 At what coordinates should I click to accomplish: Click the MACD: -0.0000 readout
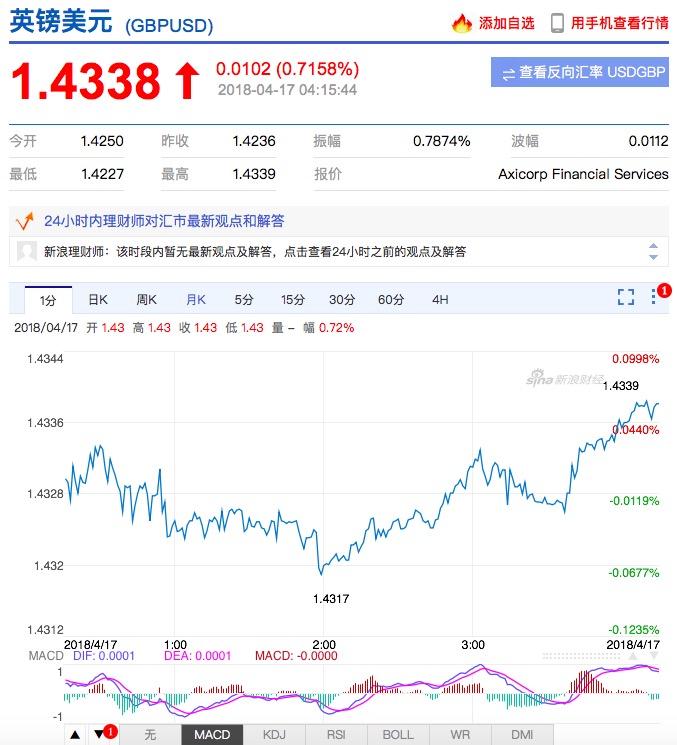296,656
